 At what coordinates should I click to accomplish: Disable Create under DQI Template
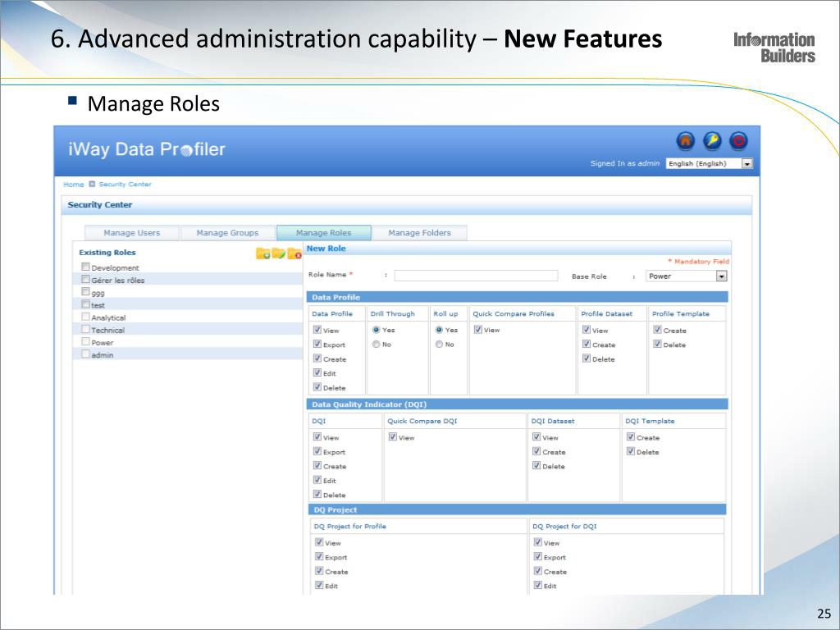click(x=631, y=436)
